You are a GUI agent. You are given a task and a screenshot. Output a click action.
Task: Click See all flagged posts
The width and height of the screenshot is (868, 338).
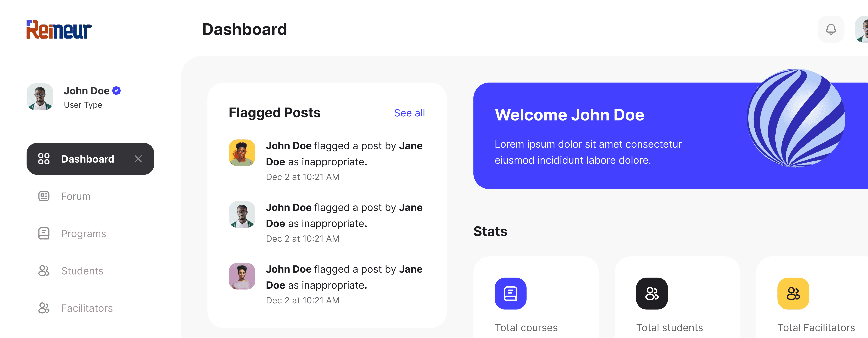(409, 113)
